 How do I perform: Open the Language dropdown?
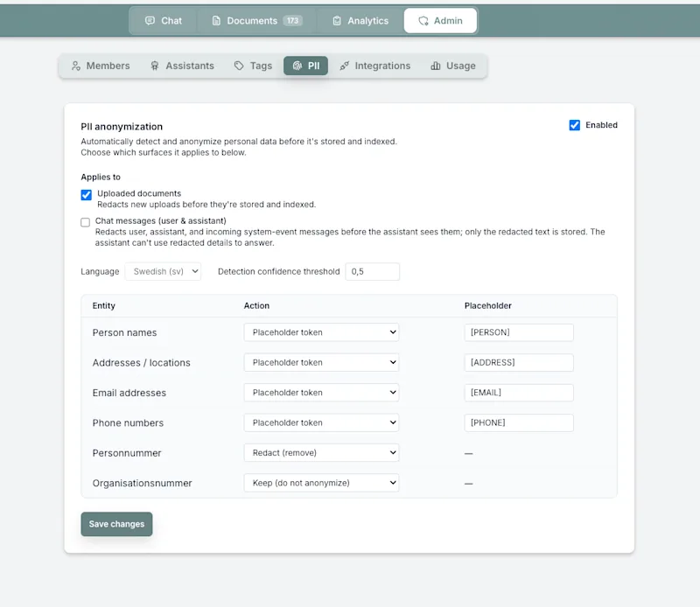(163, 271)
